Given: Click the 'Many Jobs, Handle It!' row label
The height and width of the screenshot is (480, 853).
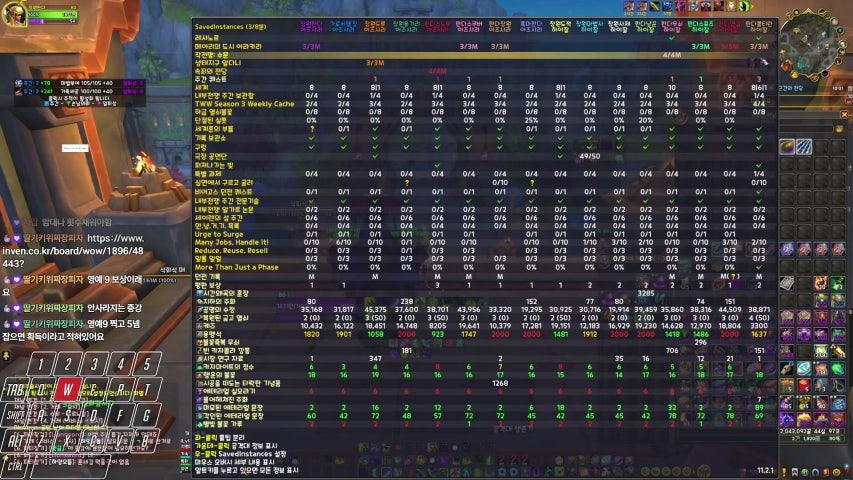Looking at the screenshot, I should (x=231, y=242).
